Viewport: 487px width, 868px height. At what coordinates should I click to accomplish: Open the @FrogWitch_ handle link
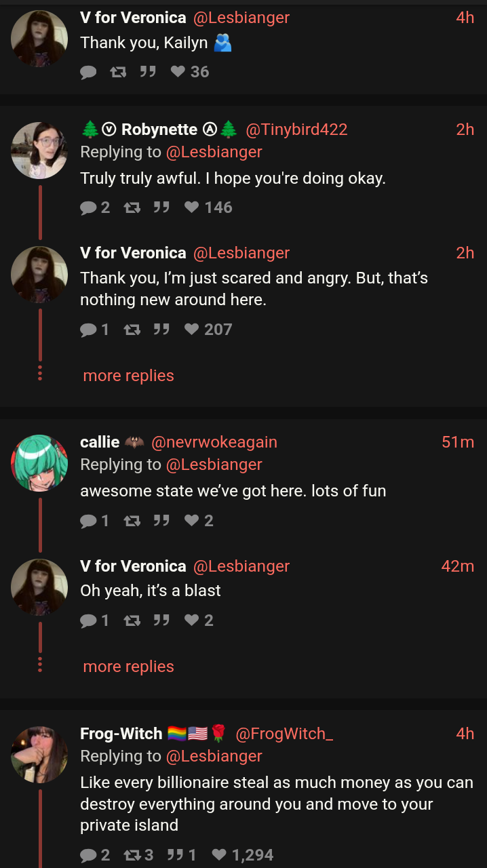(x=284, y=734)
